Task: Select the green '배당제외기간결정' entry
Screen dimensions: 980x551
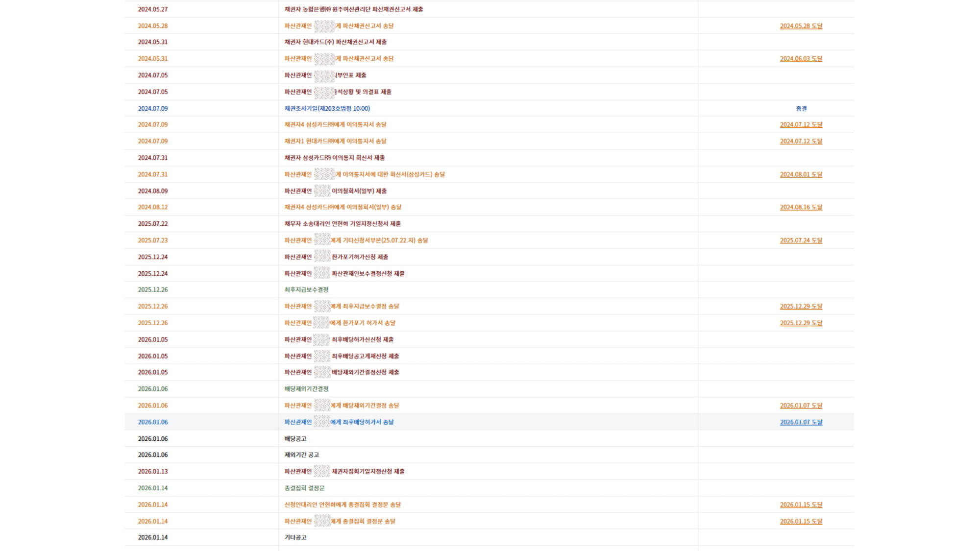Action: click(x=306, y=389)
